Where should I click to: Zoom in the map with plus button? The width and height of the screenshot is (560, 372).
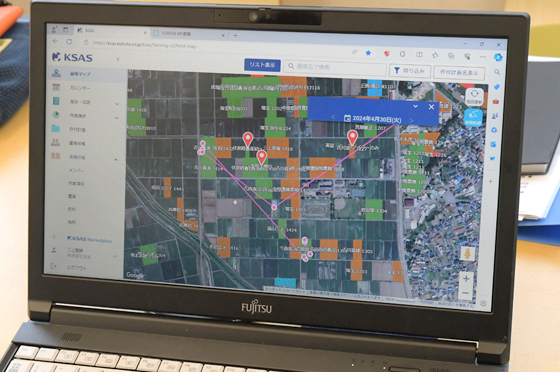[x=466, y=278]
